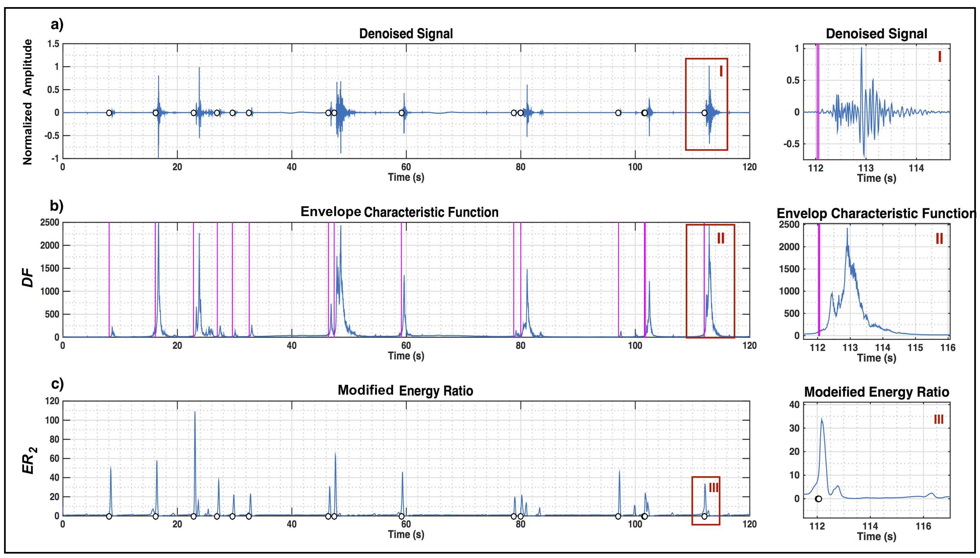Click the first magenta line in Envelope plot
Image resolution: width=980 pixels, height=558 pixels.
click(109, 280)
